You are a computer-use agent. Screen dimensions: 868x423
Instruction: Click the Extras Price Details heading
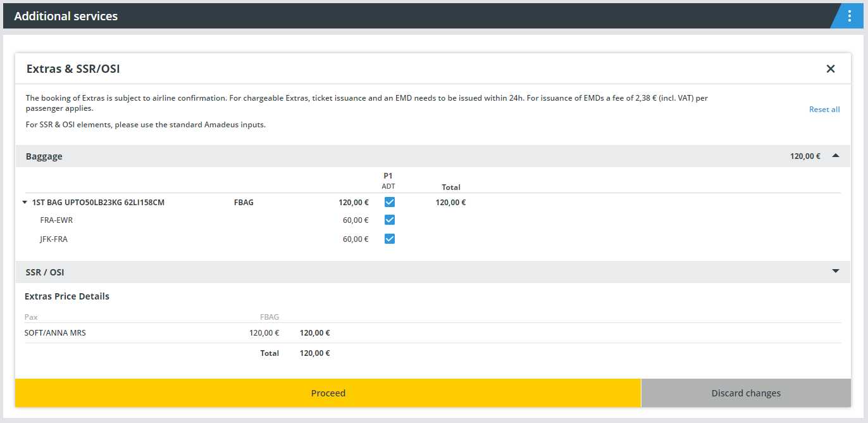tap(67, 296)
